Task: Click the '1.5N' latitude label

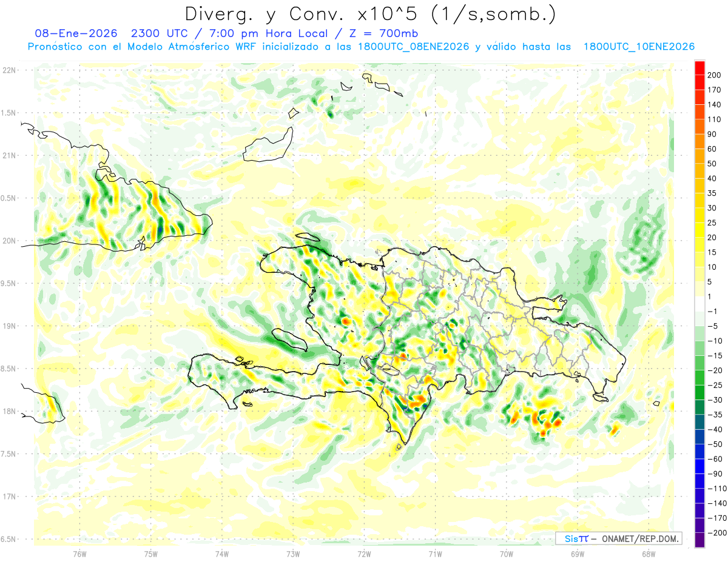Action: click(x=8, y=113)
